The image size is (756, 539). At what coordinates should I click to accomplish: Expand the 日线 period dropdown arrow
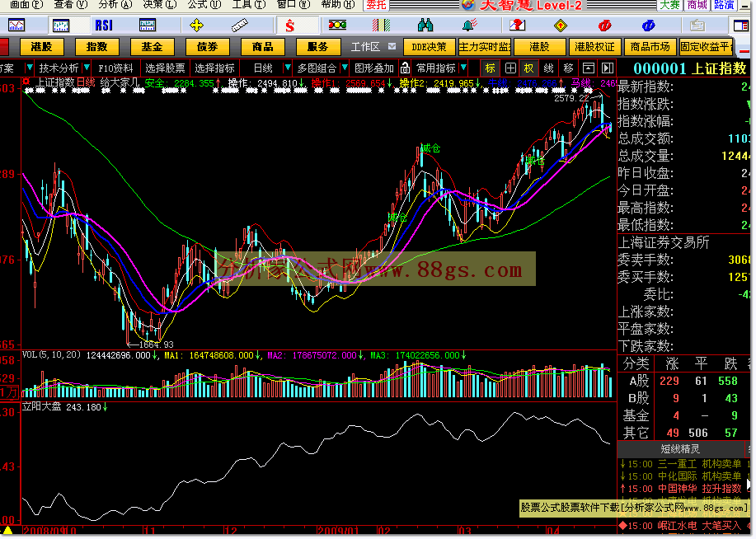click(x=288, y=68)
